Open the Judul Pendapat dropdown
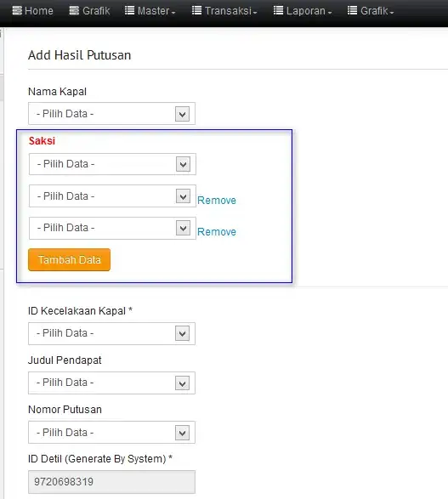 [111, 383]
